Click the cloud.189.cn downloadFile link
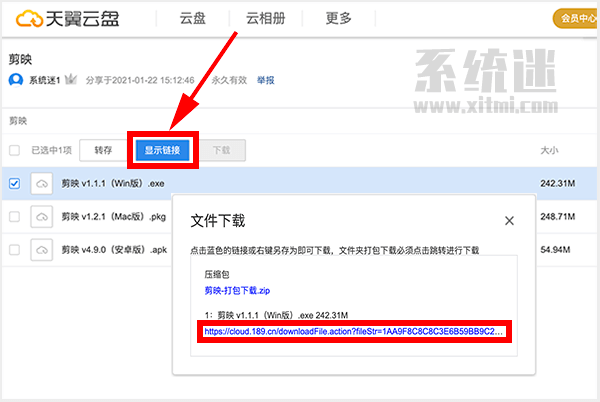The image size is (600, 402). pos(354,331)
